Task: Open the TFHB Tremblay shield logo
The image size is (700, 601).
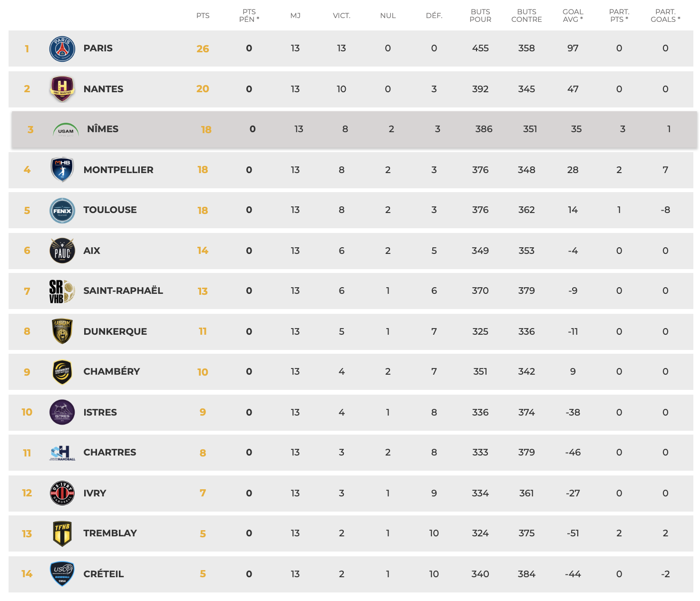Action: [x=62, y=533]
